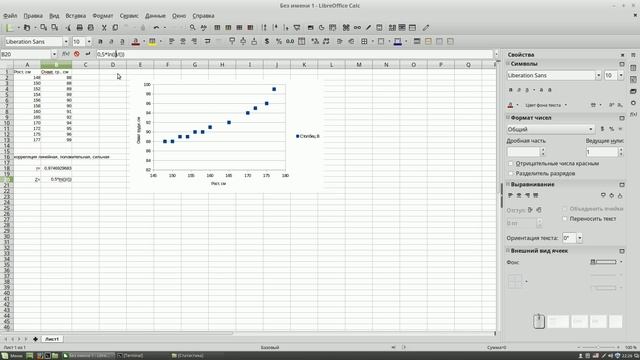The image size is (640, 360).
Task: Center cell text horizontally via toolbar
Action: pyautogui.click(x=183, y=41)
